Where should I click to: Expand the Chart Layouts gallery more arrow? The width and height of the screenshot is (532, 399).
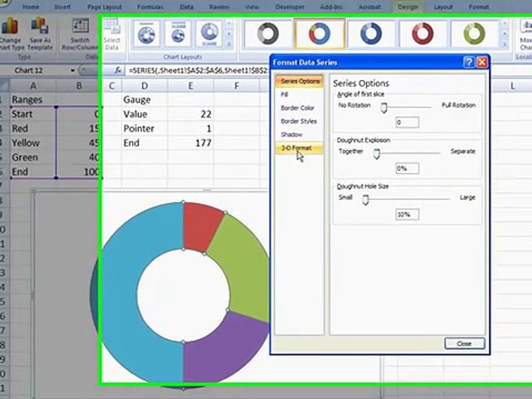point(229,44)
